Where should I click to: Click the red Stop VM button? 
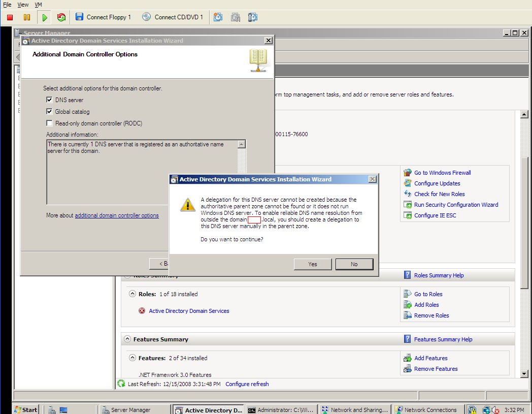coord(10,17)
